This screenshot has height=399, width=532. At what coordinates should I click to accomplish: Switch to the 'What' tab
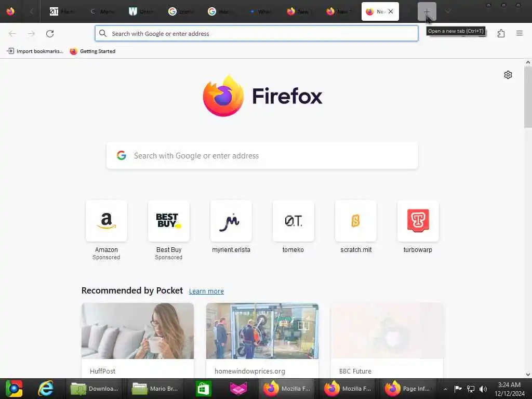pos(261,11)
